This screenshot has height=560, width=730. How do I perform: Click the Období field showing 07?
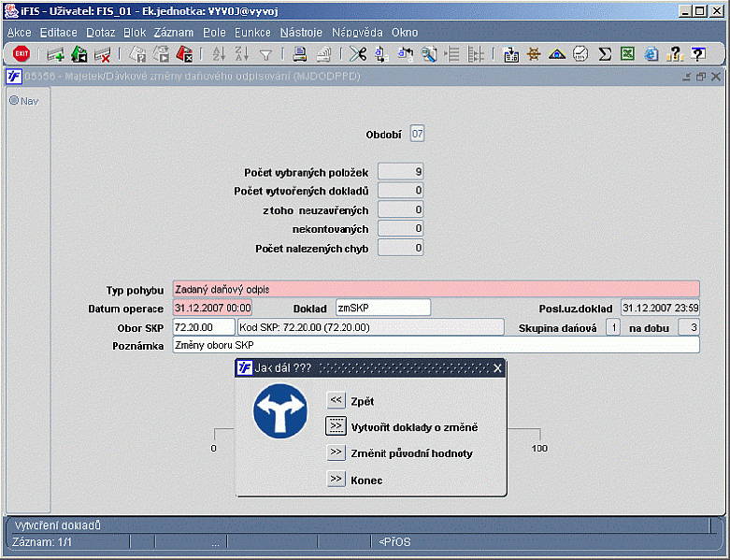click(417, 134)
